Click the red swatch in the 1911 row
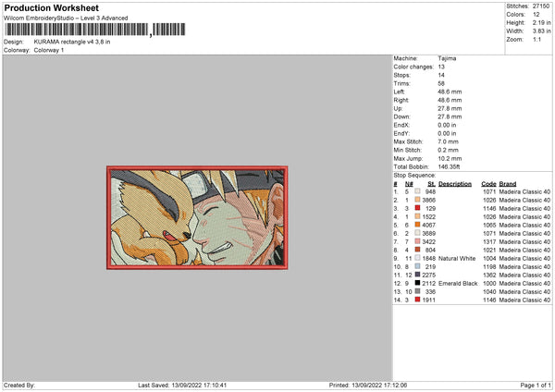This screenshot has width=555, height=392. coord(418,300)
